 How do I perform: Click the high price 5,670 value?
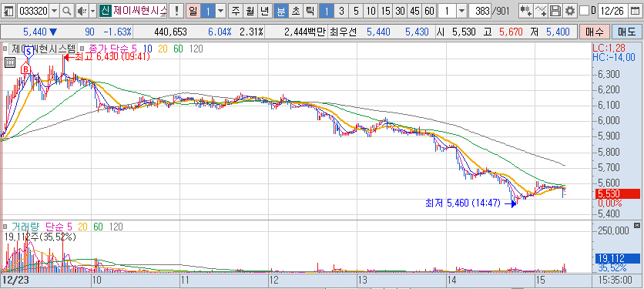coord(511,32)
